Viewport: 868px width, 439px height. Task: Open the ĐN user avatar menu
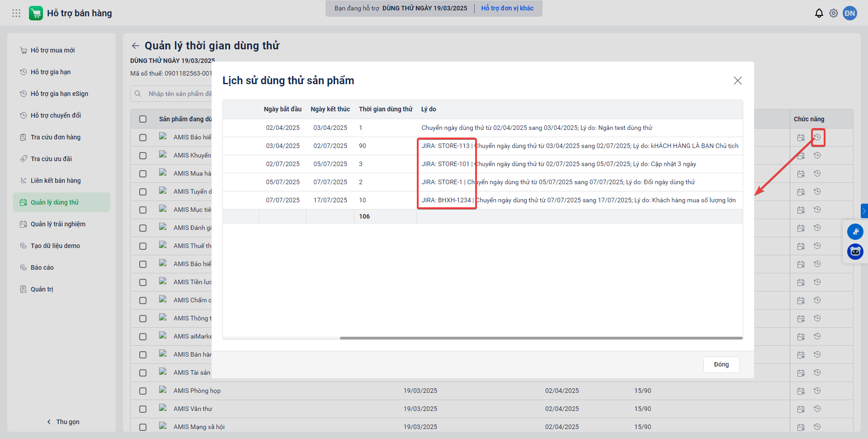coord(850,13)
